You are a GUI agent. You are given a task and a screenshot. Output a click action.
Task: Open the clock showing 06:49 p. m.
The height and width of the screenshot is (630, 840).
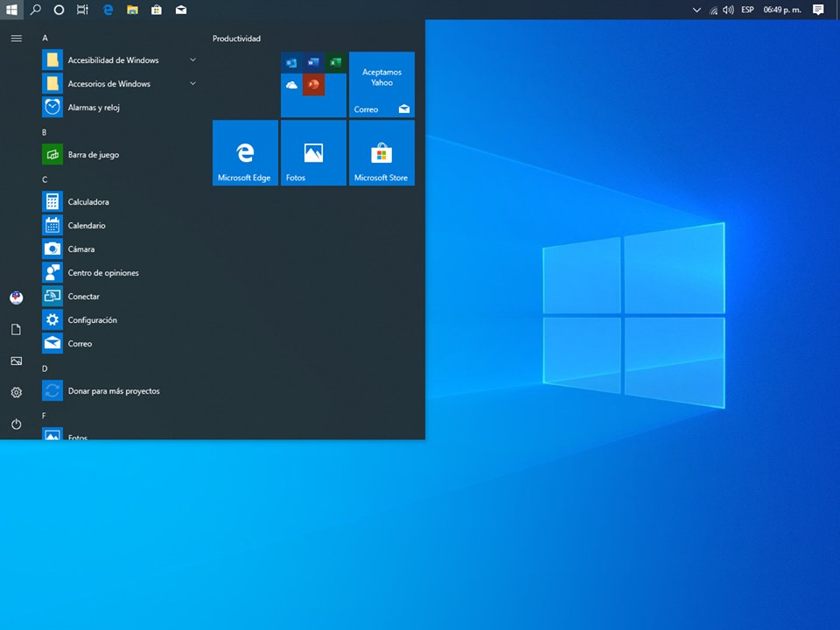pyautogui.click(x=782, y=10)
